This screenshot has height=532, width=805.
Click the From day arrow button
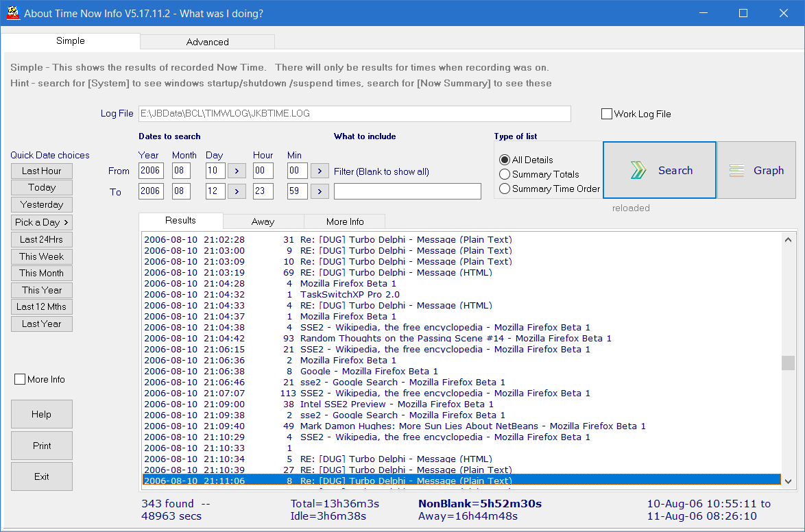pos(236,171)
